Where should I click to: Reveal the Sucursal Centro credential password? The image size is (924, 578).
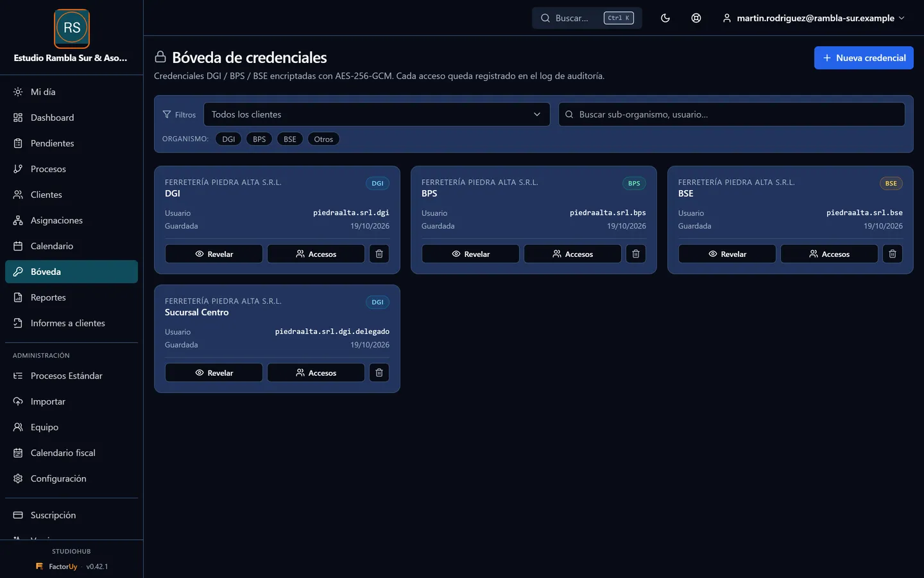pos(214,372)
